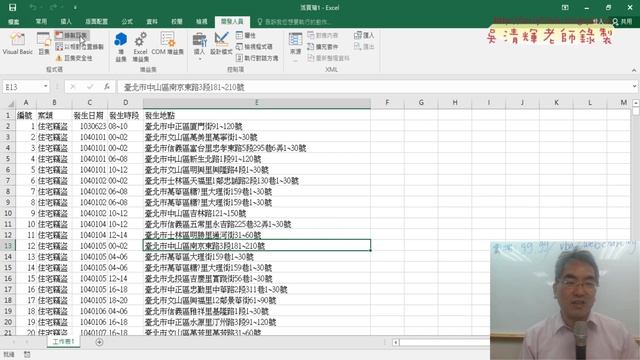Viewport: 640px width, 360px height.
Task: Click the fx insert function icon
Action: 107,87
